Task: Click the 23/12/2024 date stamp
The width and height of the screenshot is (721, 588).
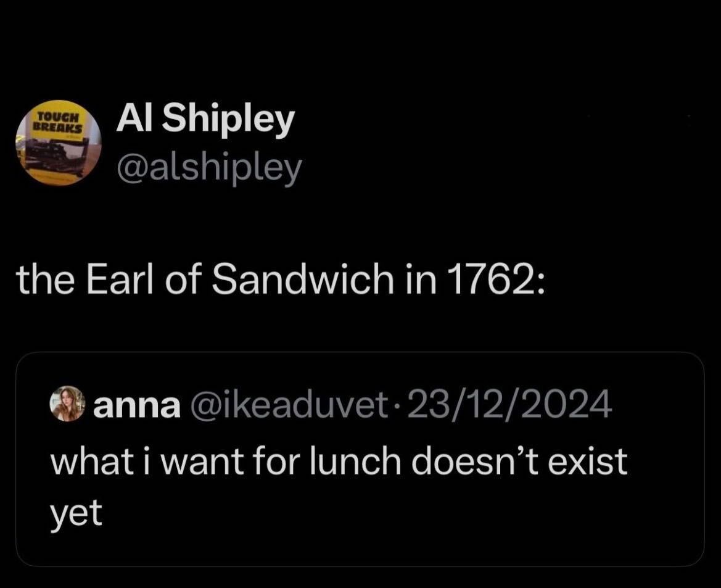Action: pyautogui.click(x=506, y=405)
